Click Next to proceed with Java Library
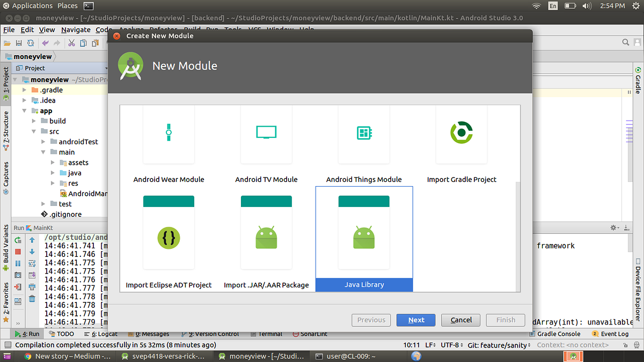The height and width of the screenshot is (362, 644). coord(415,320)
